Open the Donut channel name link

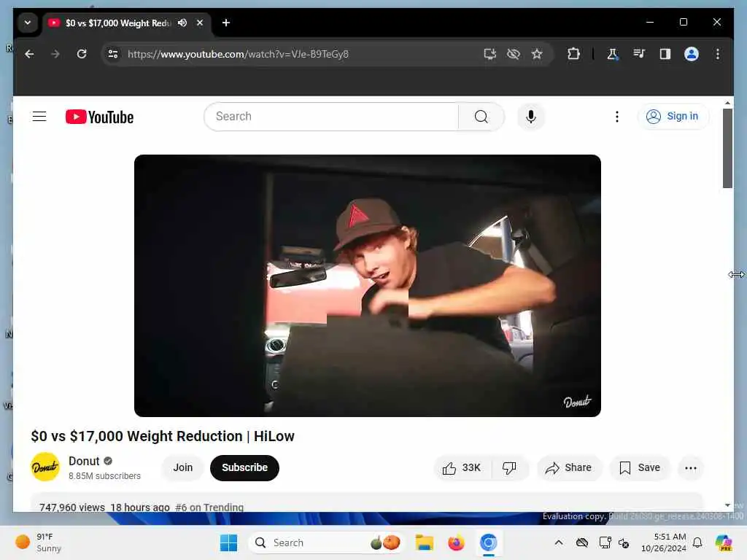pos(84,461)
